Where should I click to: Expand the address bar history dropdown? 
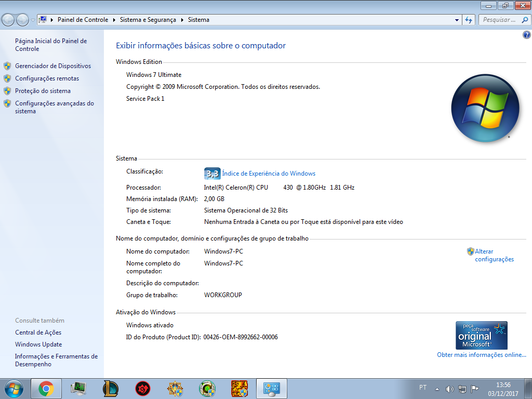pyautogui.click(x=457, y=20)
